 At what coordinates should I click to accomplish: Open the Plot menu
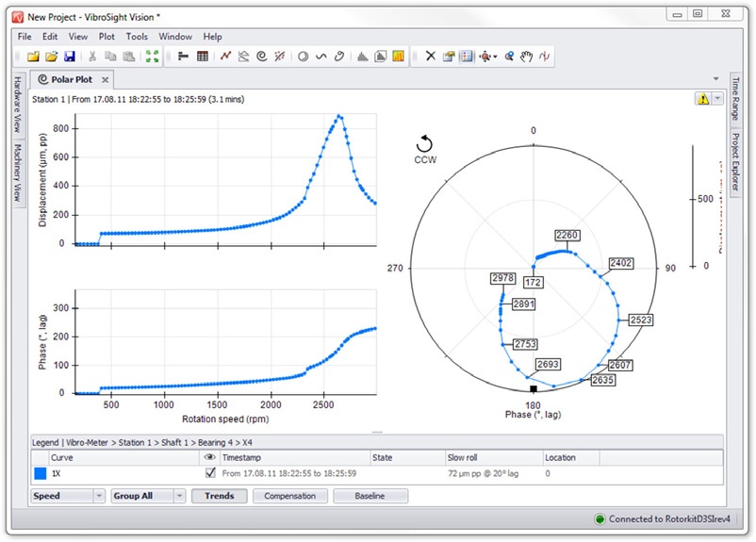pyautogui.click(x=107, y=37)
